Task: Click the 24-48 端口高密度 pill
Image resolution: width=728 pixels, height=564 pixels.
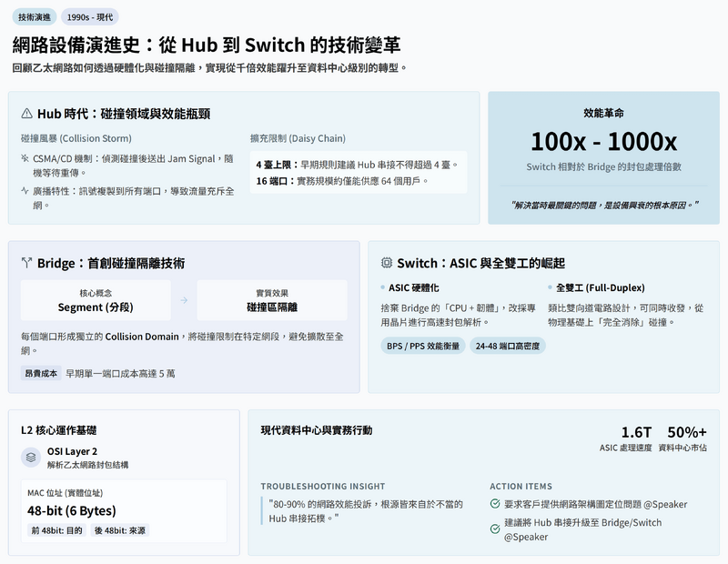Action: pos(509,346)
